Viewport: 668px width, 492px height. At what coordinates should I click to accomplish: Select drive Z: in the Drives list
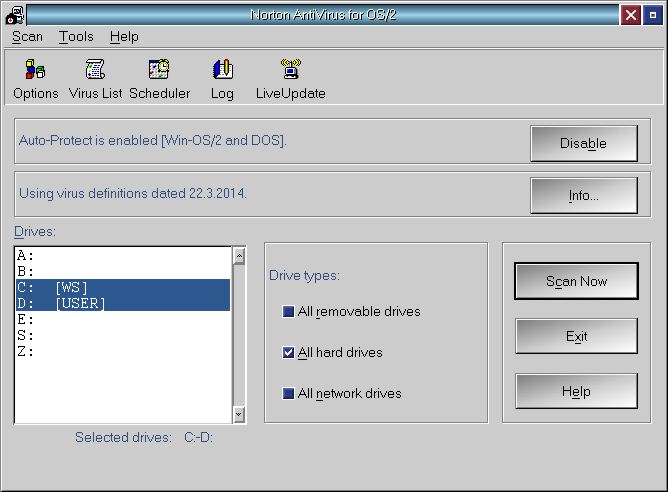(123, 351)
